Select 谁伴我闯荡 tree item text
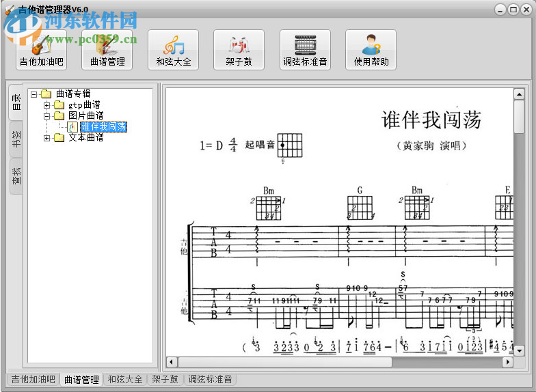536x392 pixels. click(x=104, y=127)
